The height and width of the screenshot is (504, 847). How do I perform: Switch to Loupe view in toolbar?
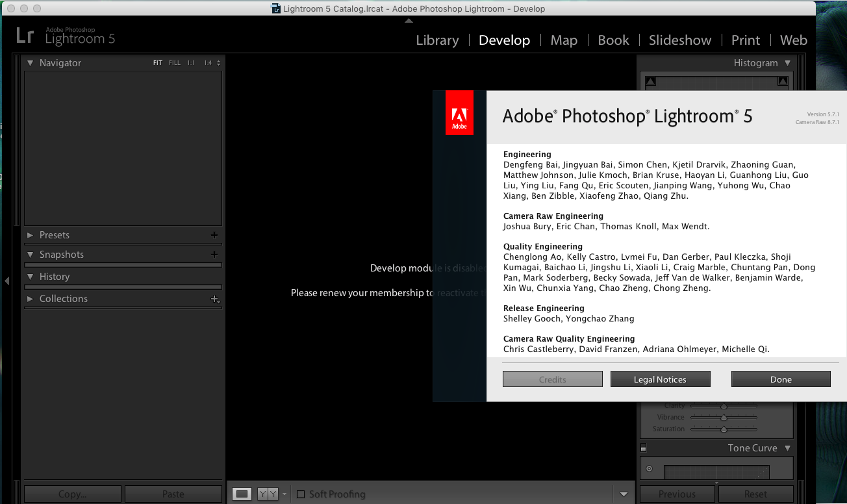[242, 494]
